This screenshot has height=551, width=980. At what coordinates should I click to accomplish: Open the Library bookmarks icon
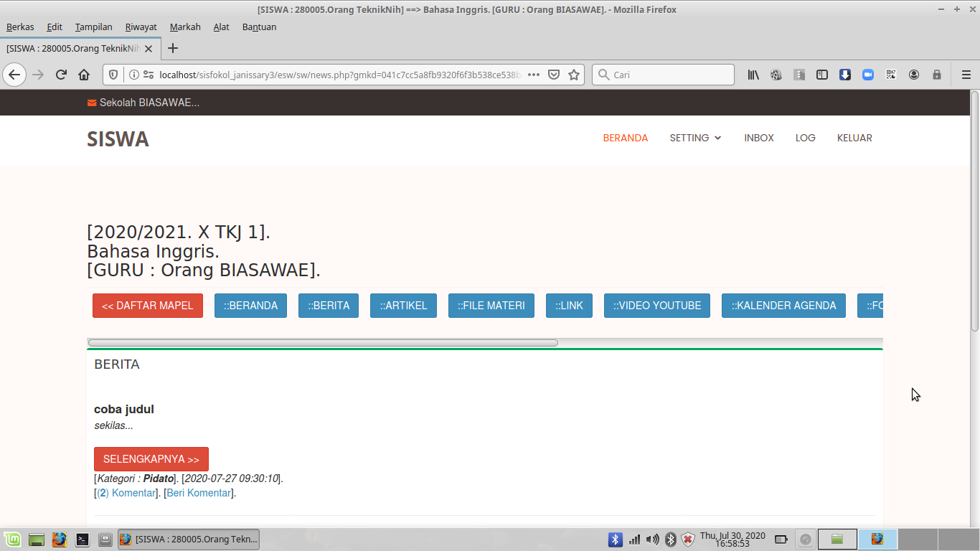pos(753,75)
